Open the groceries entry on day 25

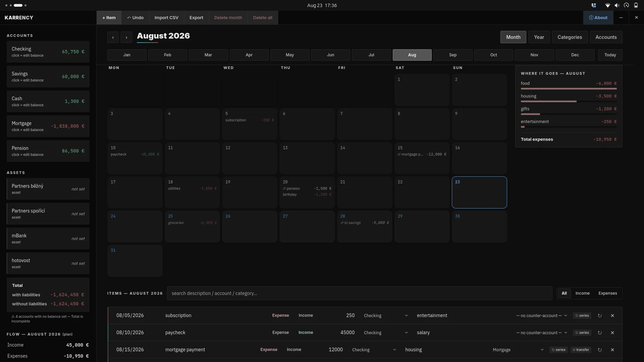[193, 223]
